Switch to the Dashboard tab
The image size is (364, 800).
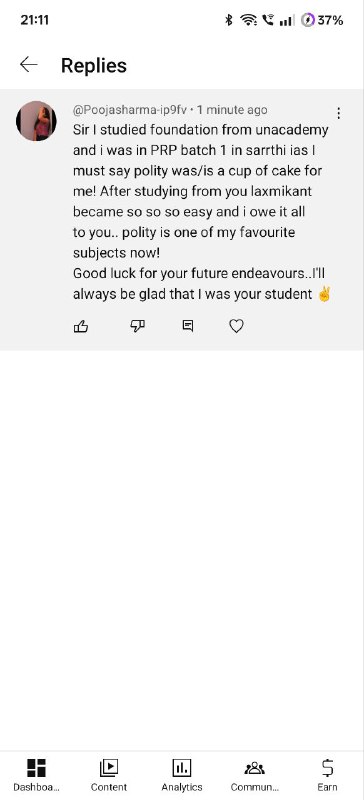[36, 774]
